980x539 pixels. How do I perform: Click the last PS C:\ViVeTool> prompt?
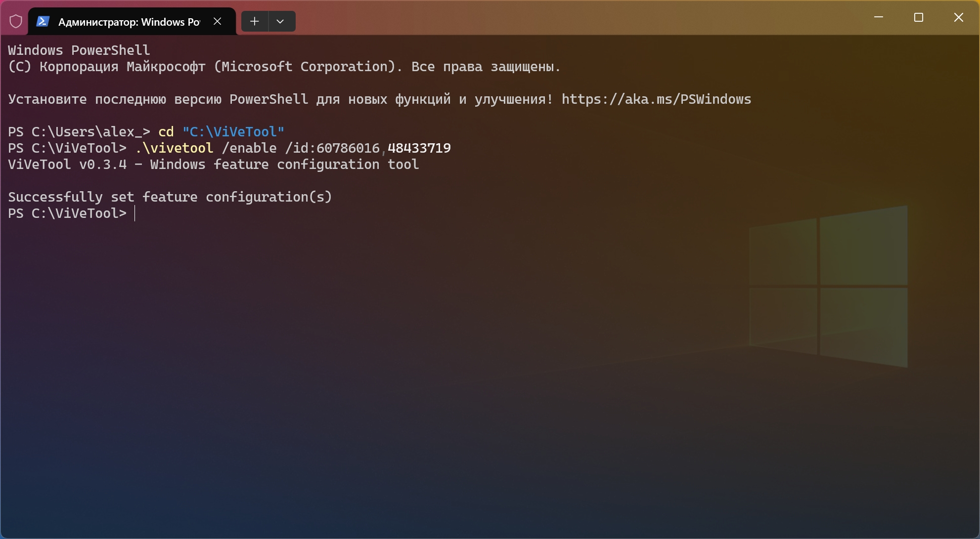click(67, 213)
